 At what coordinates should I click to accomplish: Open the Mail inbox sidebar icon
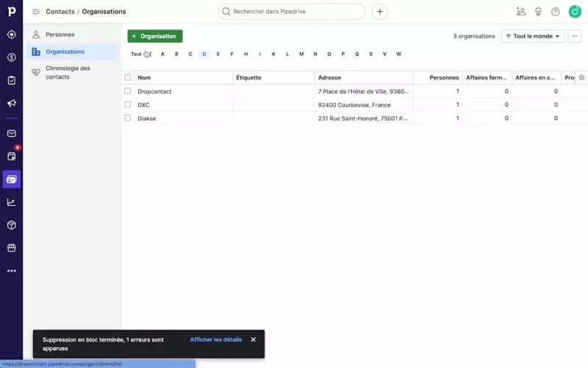[11, 133]
